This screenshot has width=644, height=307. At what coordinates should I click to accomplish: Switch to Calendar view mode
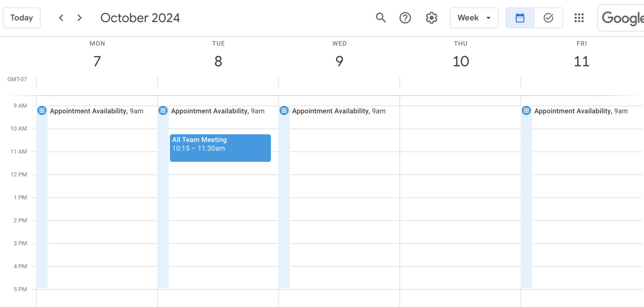520,18
